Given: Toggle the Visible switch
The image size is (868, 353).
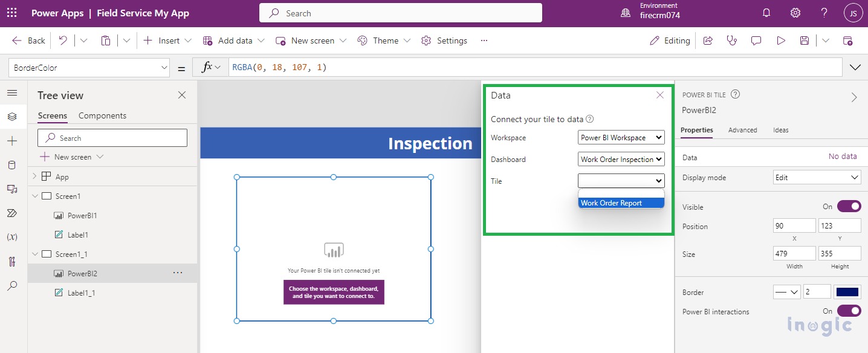Looking at the screenshot, I should [849, 206].
